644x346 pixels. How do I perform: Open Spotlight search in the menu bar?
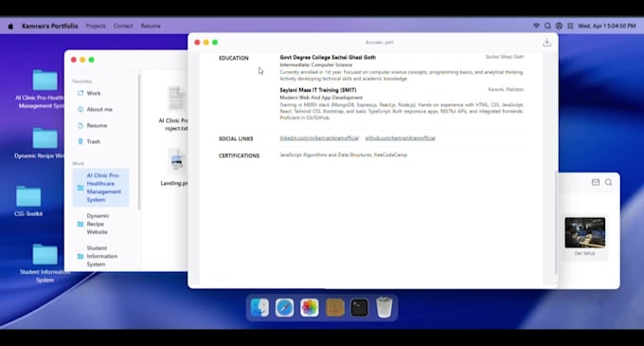click(x=547, y=26)
